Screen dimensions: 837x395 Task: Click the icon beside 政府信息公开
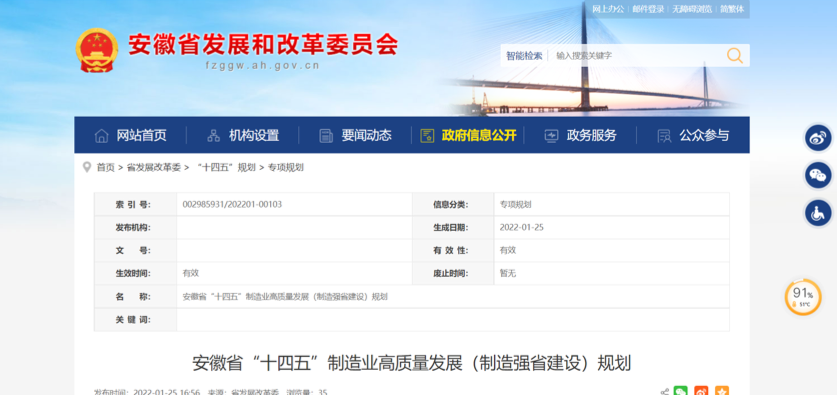click(x=427, y=136)
